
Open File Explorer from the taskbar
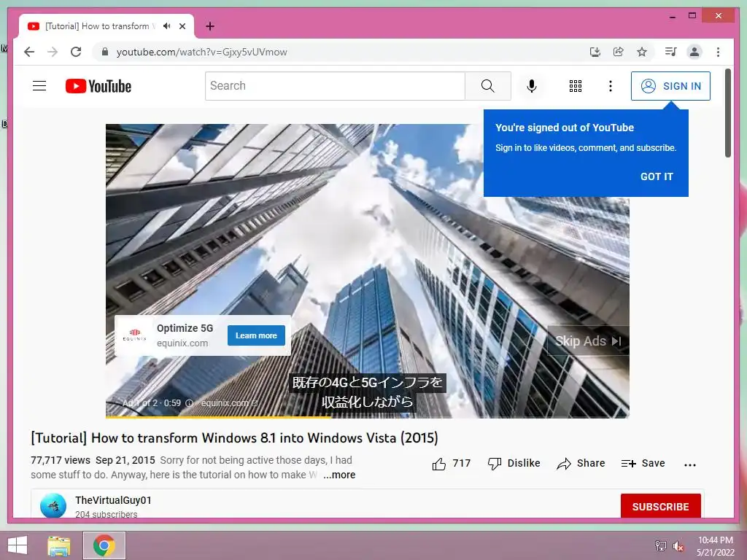coord(58,545)
